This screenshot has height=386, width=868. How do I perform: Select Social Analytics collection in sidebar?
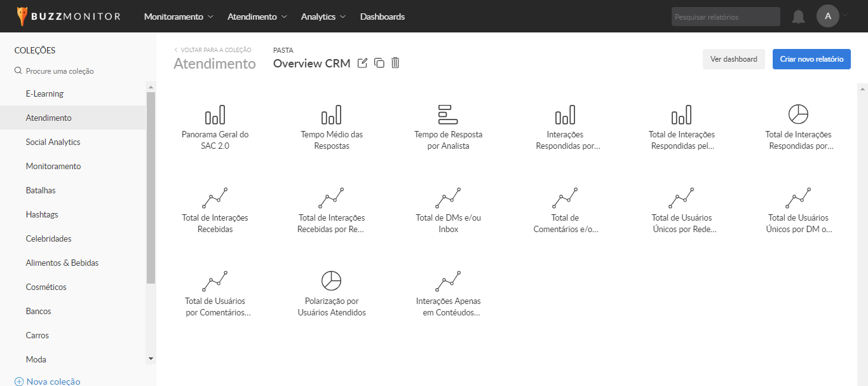point(53,142)
